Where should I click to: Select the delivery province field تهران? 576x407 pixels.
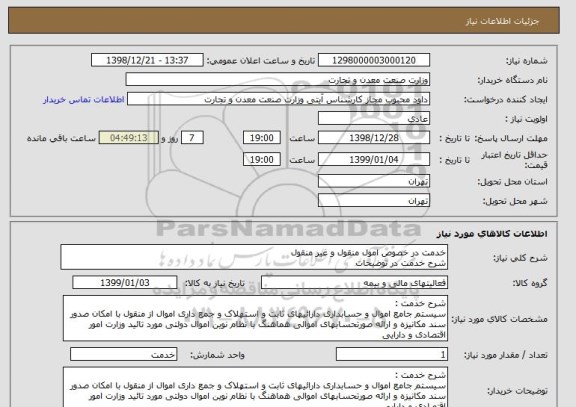point(374,181)
